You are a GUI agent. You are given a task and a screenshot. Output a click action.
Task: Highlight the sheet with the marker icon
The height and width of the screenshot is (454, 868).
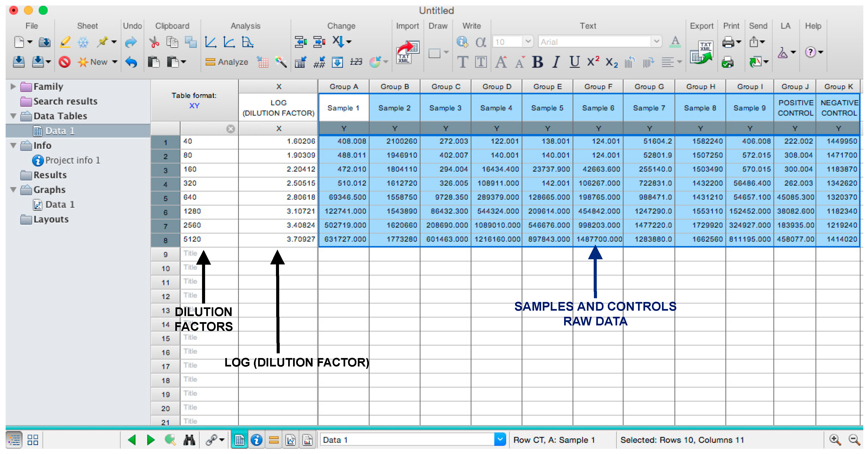(65, 42)
